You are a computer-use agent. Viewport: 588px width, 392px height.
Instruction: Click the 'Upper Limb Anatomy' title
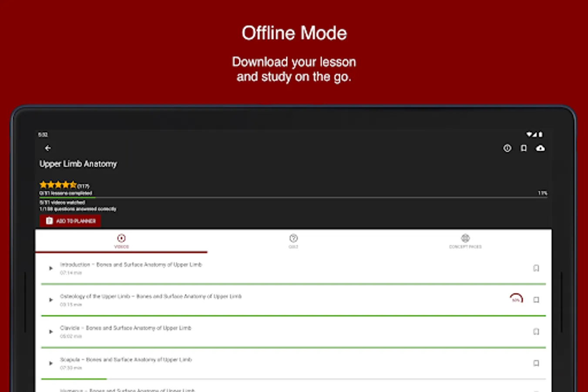point(78,164)
